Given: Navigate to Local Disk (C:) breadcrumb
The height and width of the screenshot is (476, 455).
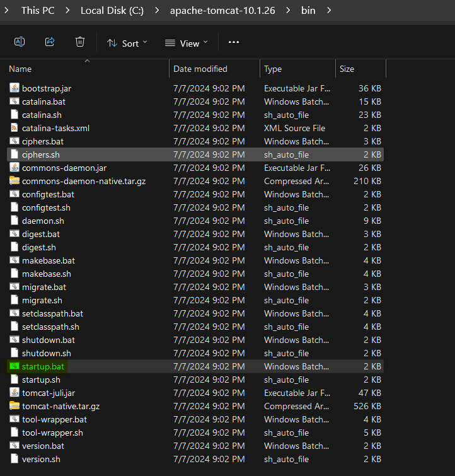Looking at the screenshot, I should point(112,11).
